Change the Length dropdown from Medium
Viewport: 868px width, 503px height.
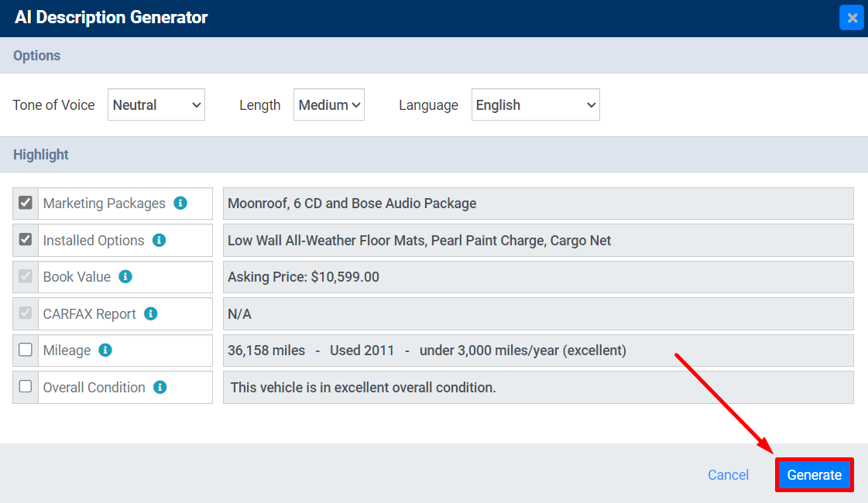(328, 104)
